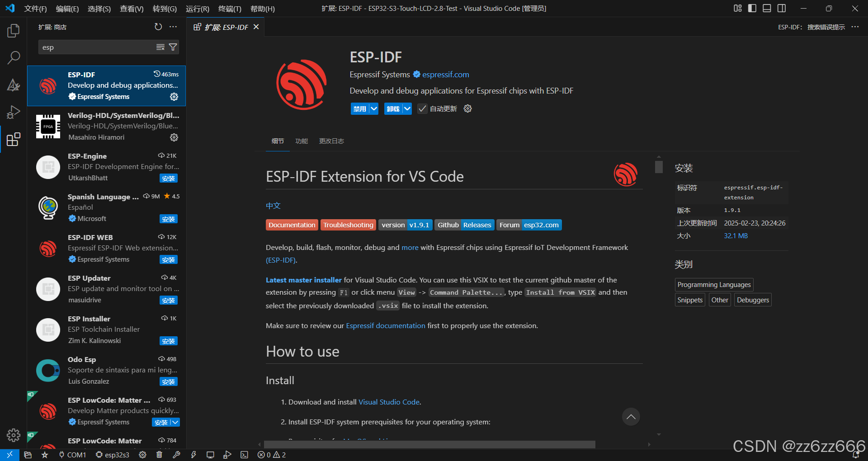The height and width of the screenshot is (461, 868).
Task: Install the ESP-Engine extension
Action: pos(169,178)
